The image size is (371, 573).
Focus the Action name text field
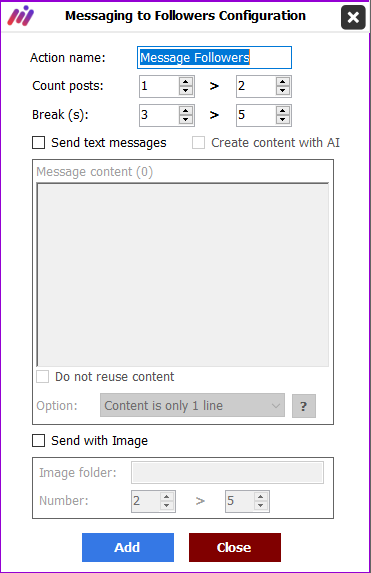(x=215, y=57)
